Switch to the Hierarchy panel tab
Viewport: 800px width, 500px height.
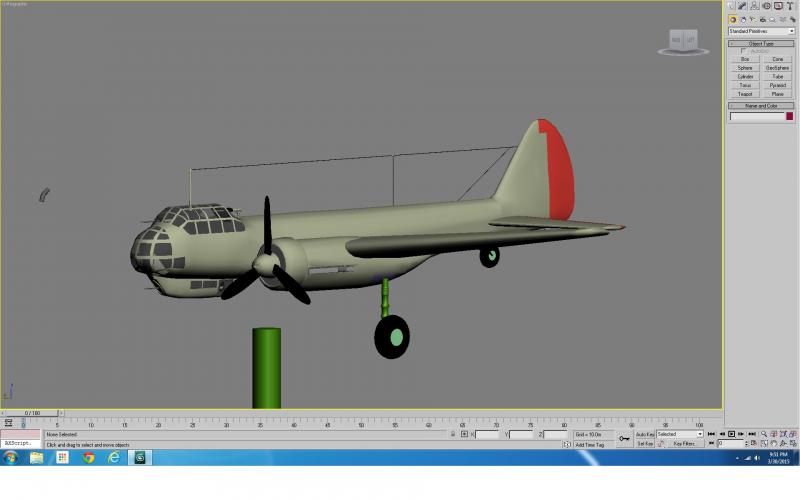(x=755, y=6)
